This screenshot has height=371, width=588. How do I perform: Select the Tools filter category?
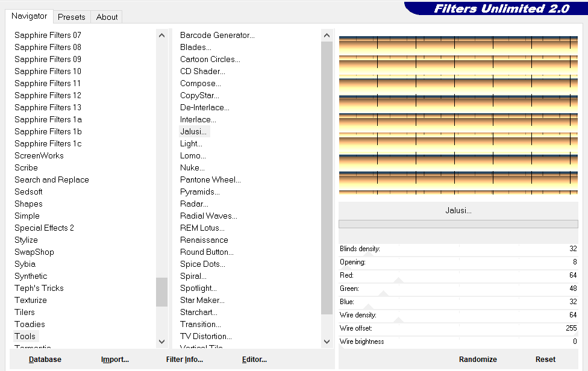point(25,336)
